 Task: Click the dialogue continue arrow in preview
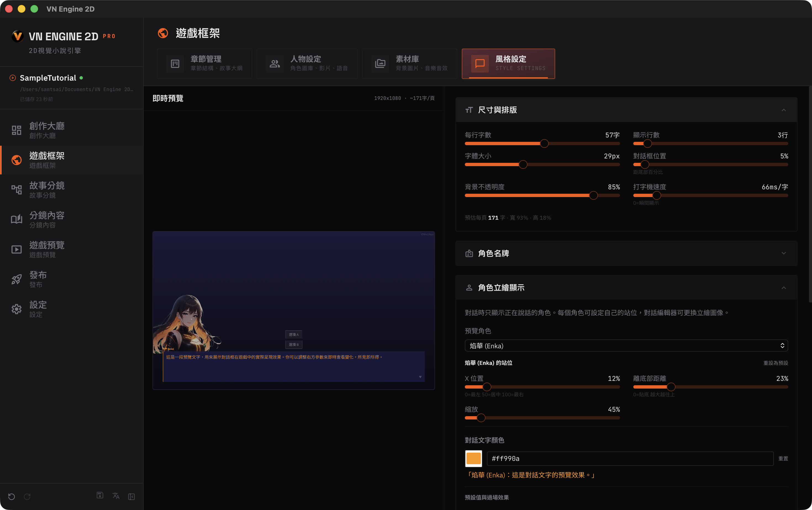(x=420, y=377)
